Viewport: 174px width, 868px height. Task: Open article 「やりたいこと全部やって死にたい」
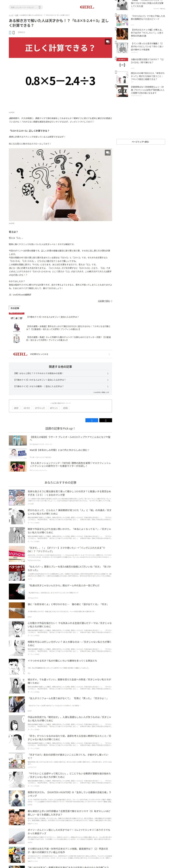coord(69,775)
